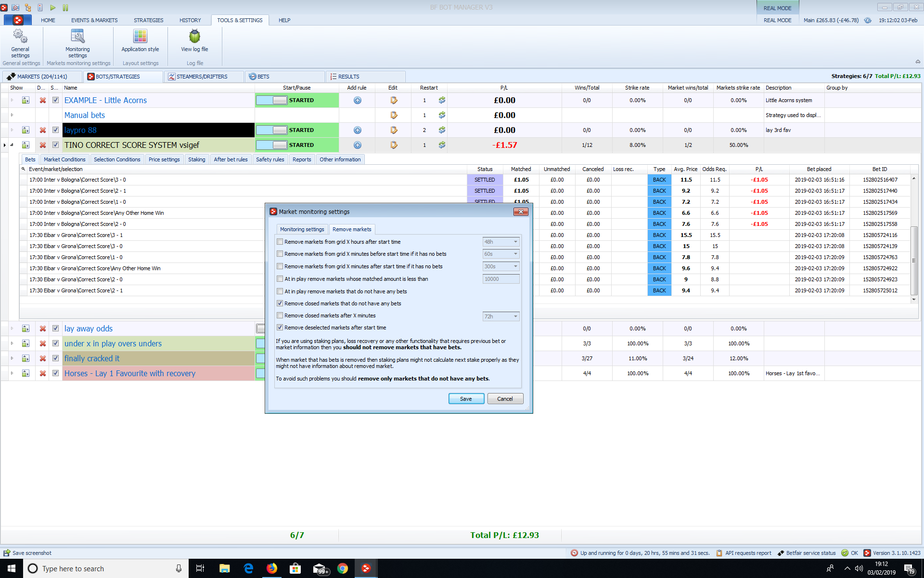Toggle Start/Pause slider for TINO CORRECT SCORE SYSTEM
The width and height of the screenshot is (924, 578).
[x=272, y=145]
